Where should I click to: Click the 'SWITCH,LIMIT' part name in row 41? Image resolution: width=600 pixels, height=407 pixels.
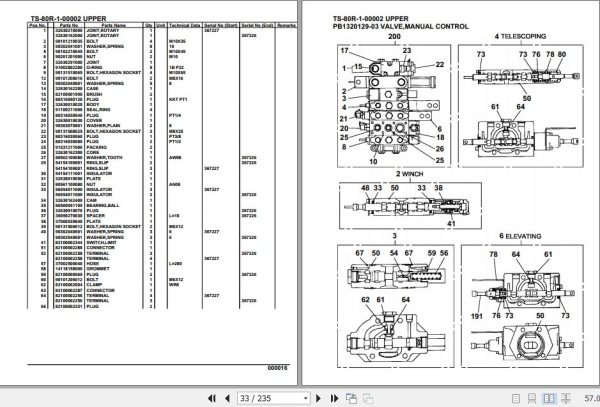[x=100, y=243]
